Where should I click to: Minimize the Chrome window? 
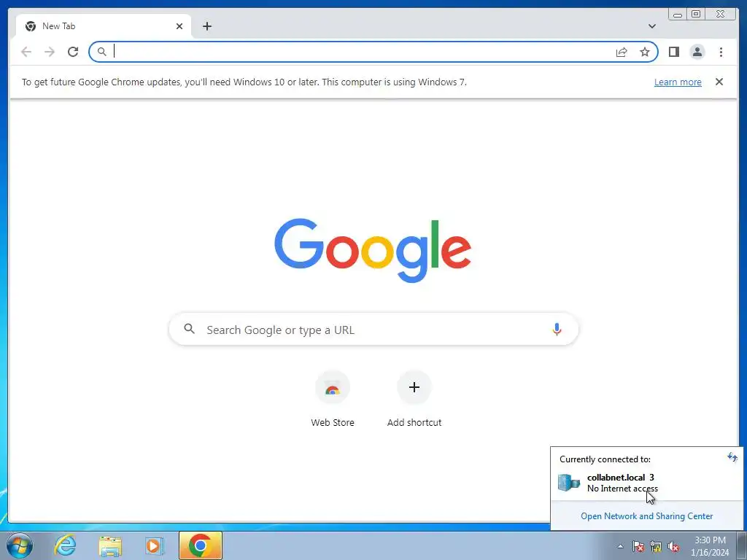click(677, 15)
